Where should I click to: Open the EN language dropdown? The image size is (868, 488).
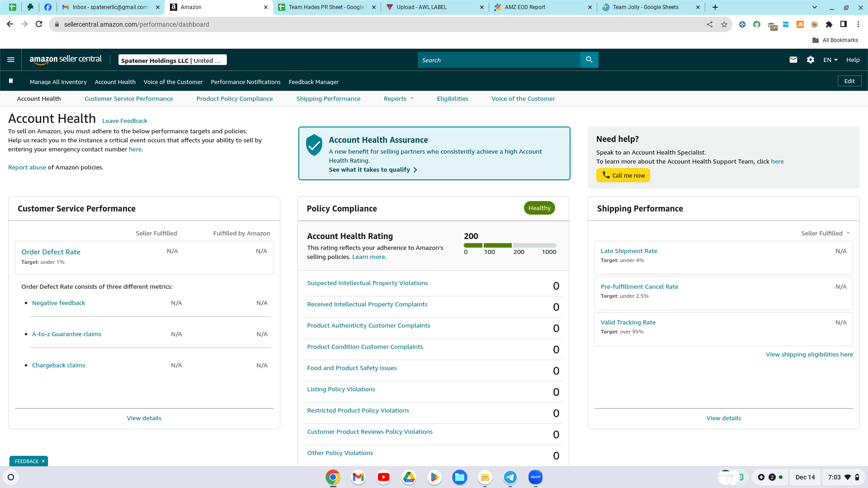coord(830,60)
